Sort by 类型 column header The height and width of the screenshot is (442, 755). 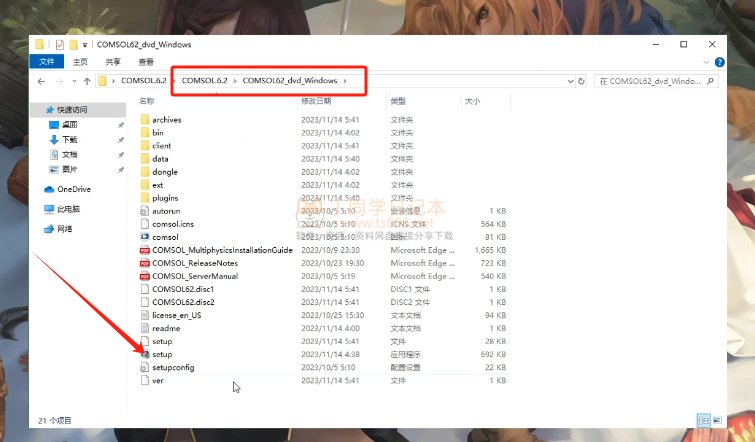pyautogui.click(x=398, y=101)
